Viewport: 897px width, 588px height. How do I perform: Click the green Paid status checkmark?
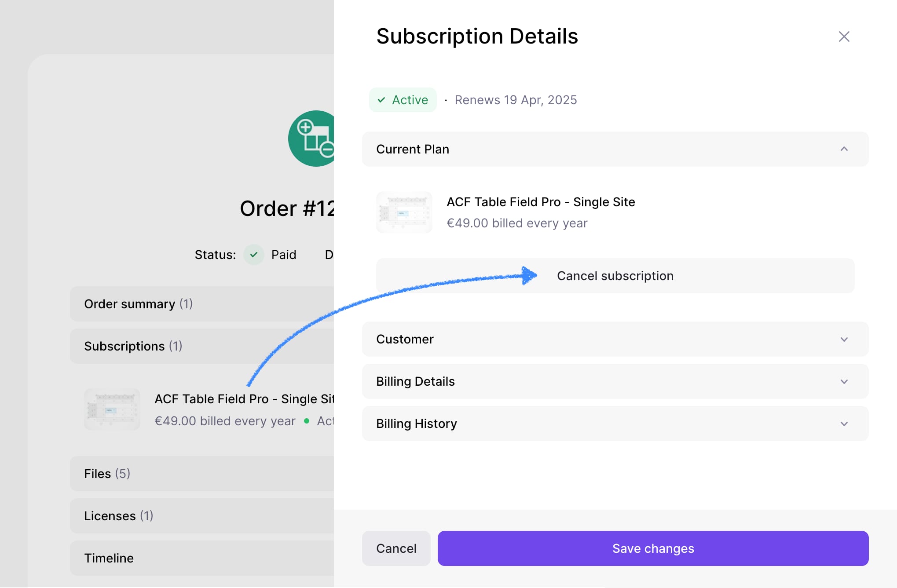[x=254, y=255]
